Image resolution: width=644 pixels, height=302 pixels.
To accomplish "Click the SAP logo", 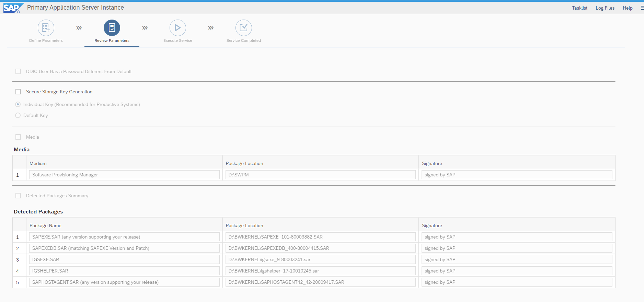I will click(13, 8).
